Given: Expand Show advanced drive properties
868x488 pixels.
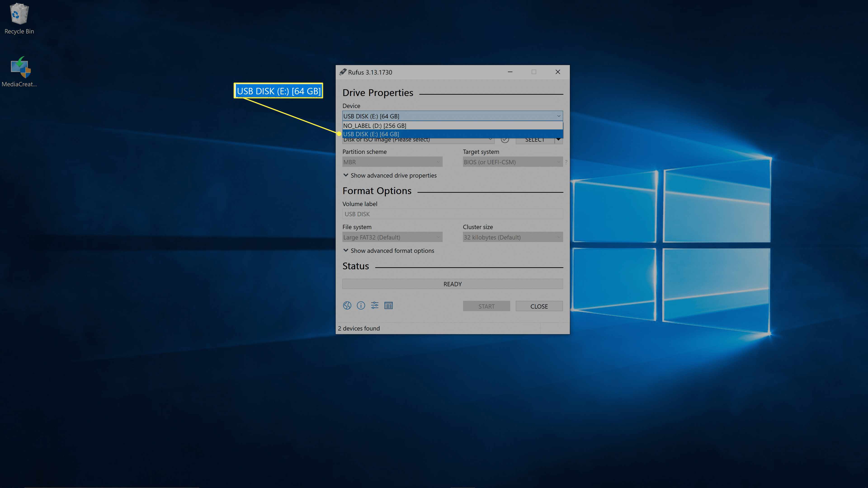Looking at the screenshot, I should click(389, 176).
